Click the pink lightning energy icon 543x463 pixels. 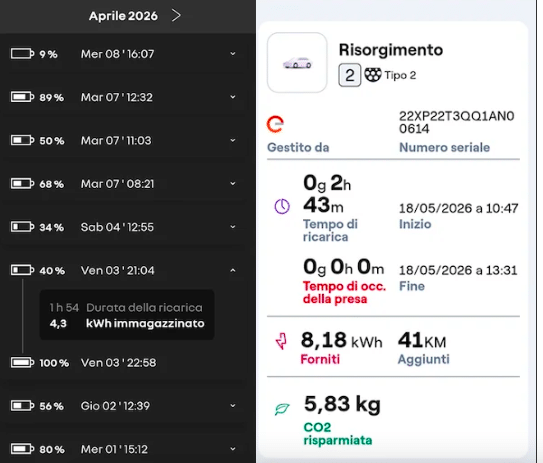click(x=282, y=341)
